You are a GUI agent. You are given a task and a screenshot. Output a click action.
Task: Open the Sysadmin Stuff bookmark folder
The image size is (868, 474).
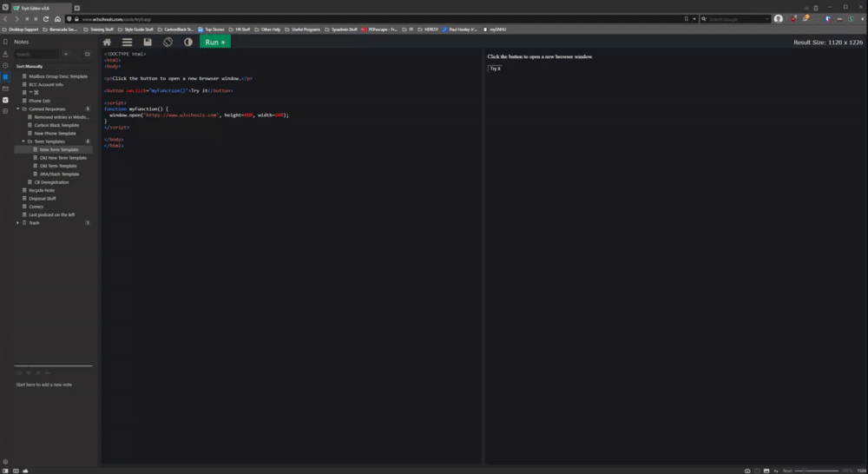coord(340,30)
